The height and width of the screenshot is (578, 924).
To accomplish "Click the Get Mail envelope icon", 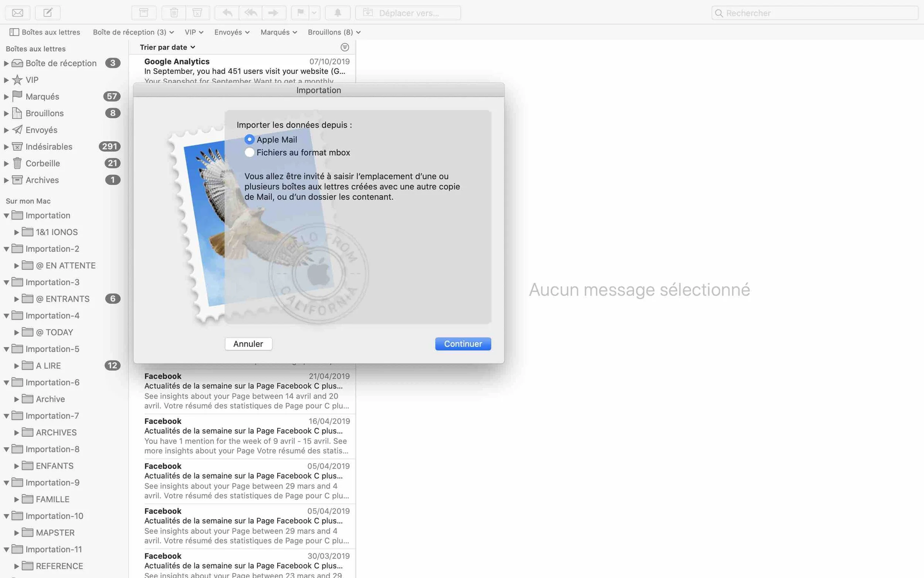I will 18,13.
